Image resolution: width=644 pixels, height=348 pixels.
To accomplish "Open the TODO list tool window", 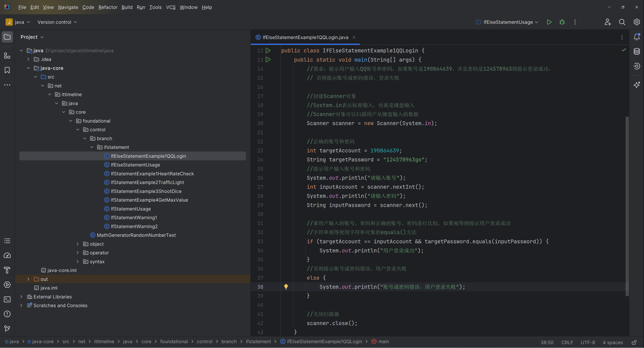I will [x=7, y=241].
